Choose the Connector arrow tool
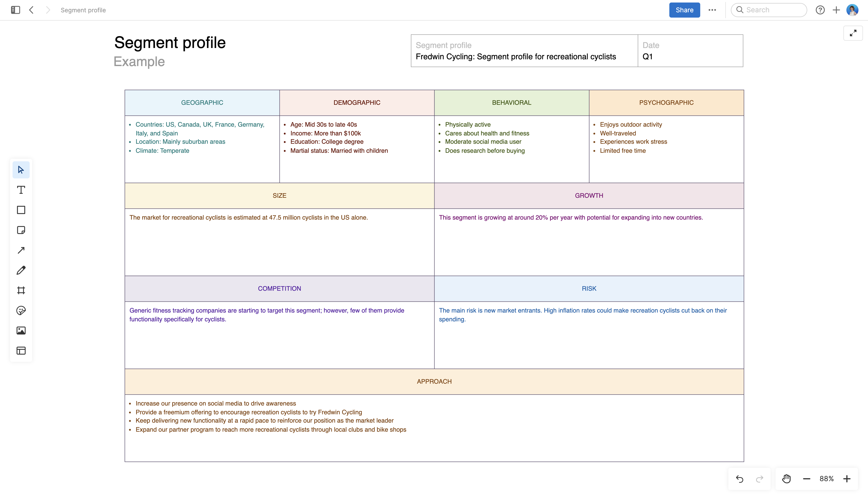This screenshot has width=868, height=500. [x=21, y=250]
